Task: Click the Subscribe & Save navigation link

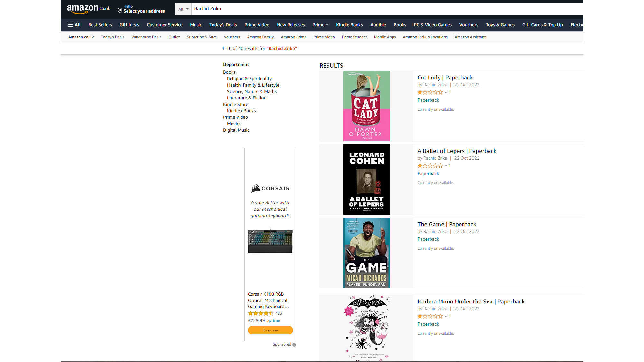Action: [x=202, y=37]
